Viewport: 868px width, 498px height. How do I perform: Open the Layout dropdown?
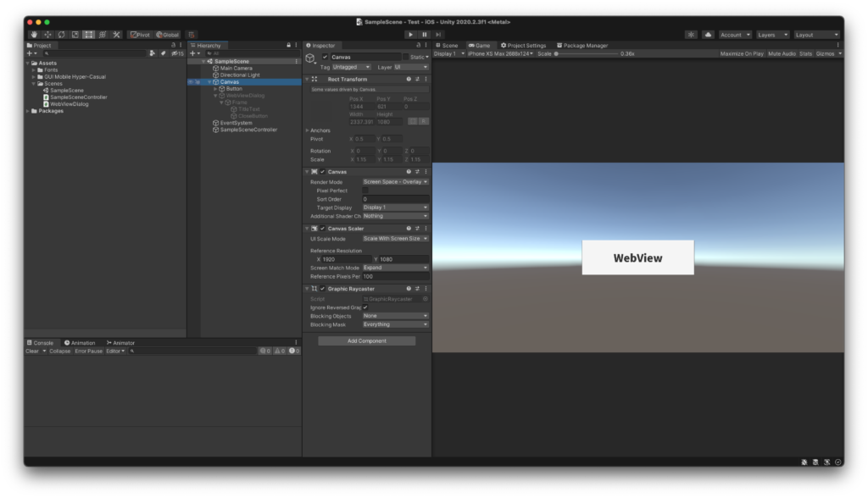(x=816, y=35)
